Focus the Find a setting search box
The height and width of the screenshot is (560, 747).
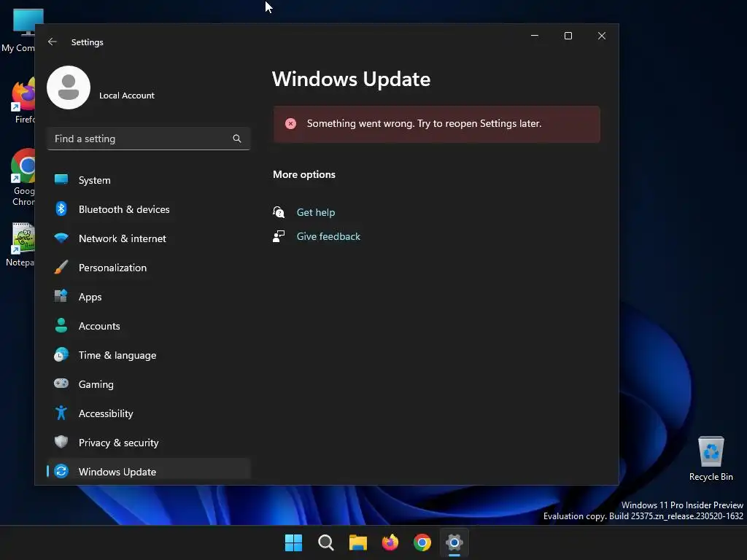click(x=149, y=139)
